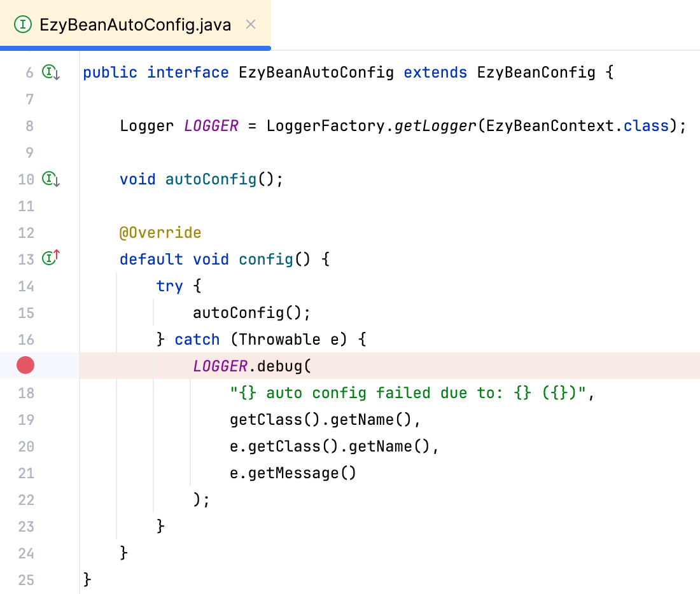Click the debug message string literal
This screenshot has height=594, width=700.
(410, 392)
